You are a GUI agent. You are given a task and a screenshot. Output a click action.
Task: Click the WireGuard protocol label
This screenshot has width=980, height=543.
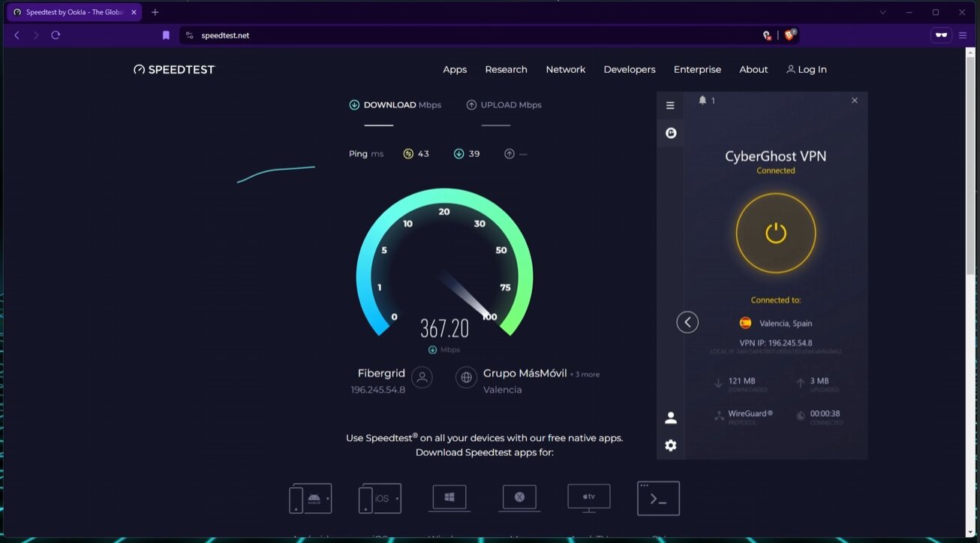click(x=750, y=414)
